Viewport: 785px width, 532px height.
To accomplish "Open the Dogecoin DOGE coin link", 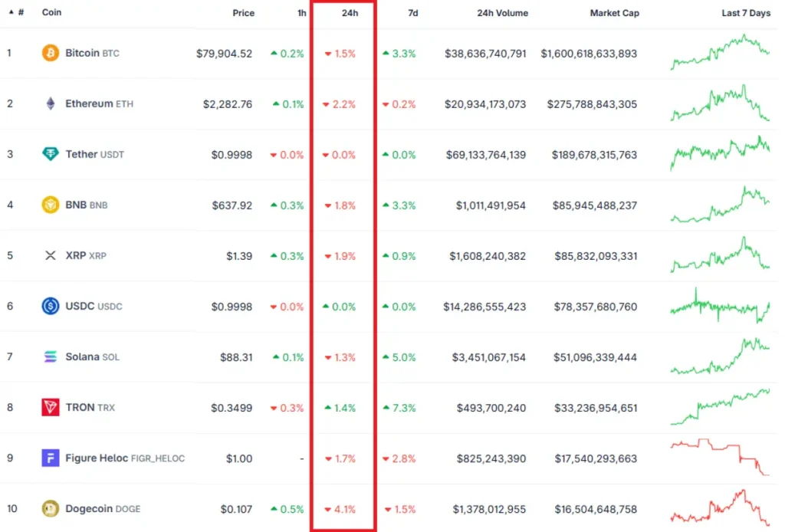I will click(103, 508).
